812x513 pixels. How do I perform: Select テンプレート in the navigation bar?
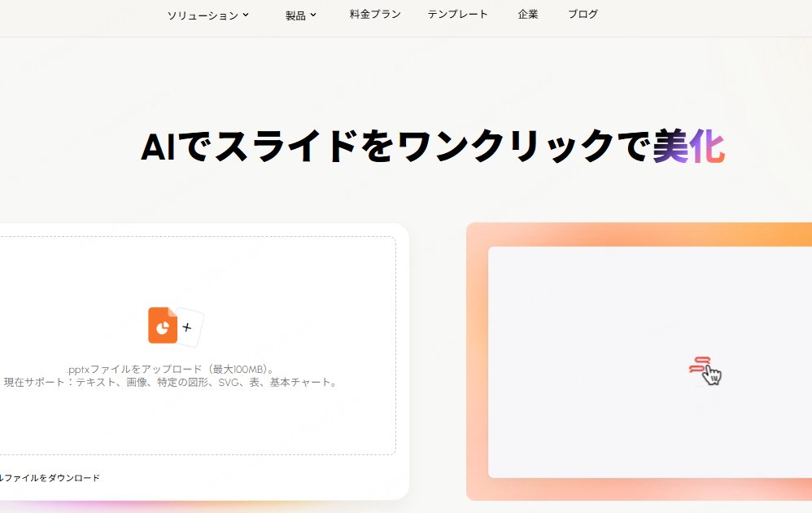[457, 14]
